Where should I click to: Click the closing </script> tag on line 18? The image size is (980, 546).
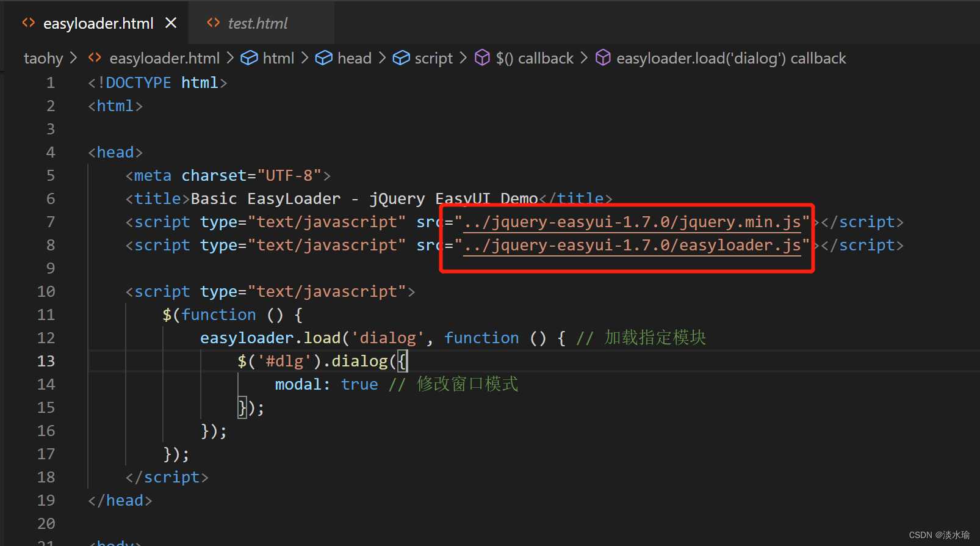tap(167, 477)
